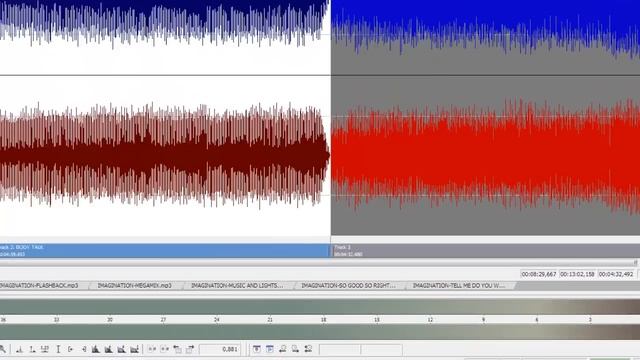Click the horizontal scrollbar under the track bars
The height and width of the screenshot is (360, 640).
click(318, 263)
